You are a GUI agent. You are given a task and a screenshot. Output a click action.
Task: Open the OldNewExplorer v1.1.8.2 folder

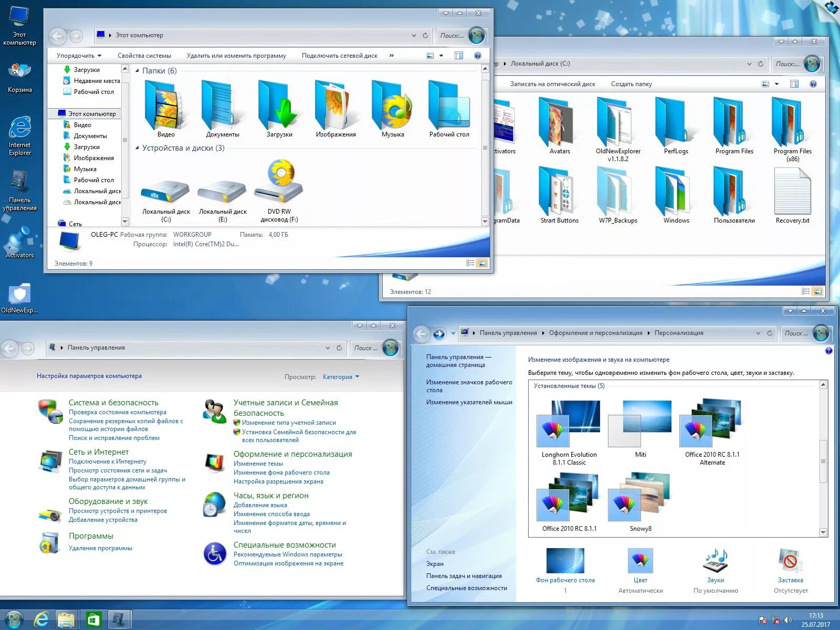[618, 129]
